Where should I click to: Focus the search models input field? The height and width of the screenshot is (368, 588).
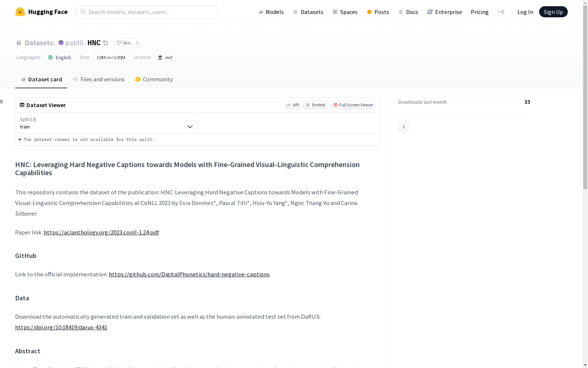[147, 12]
